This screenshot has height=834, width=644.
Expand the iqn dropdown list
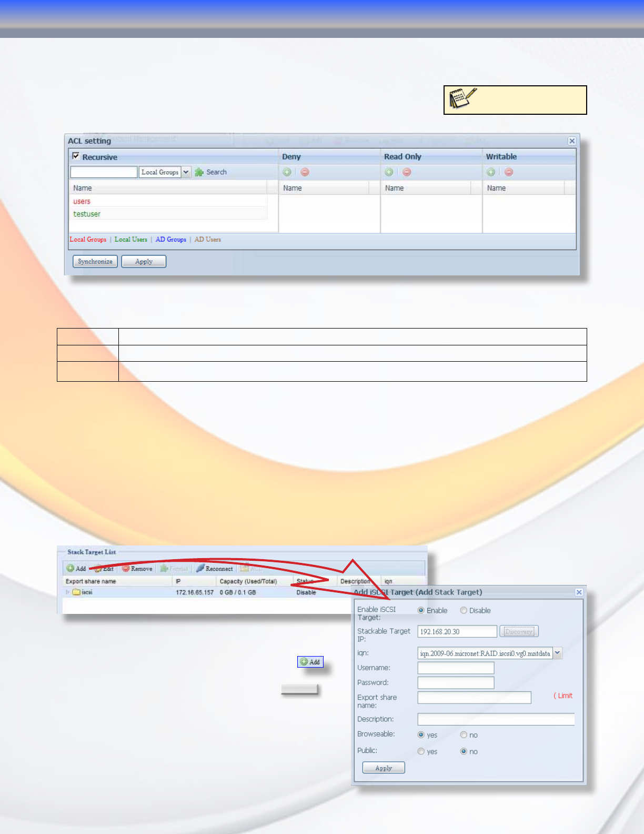coord(558,653)
